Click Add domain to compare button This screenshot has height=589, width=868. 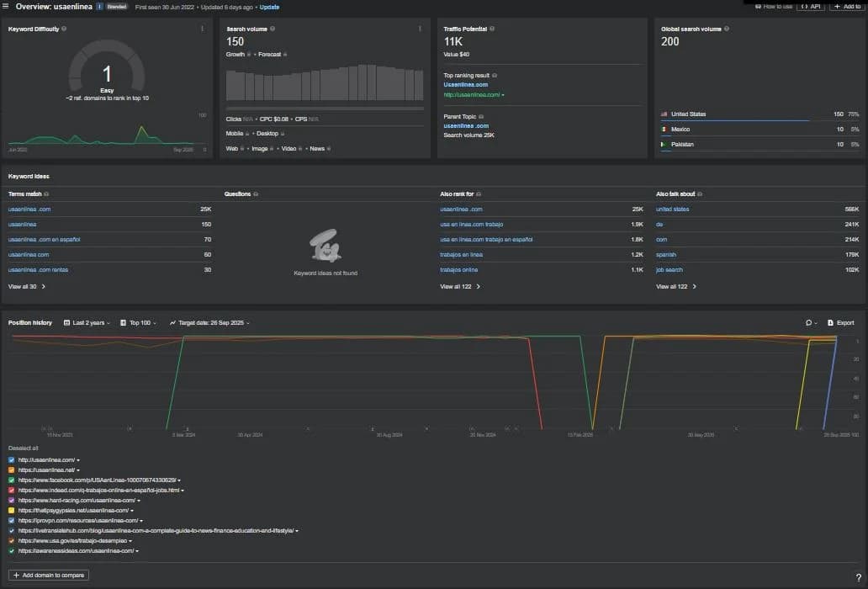[49, 576]
